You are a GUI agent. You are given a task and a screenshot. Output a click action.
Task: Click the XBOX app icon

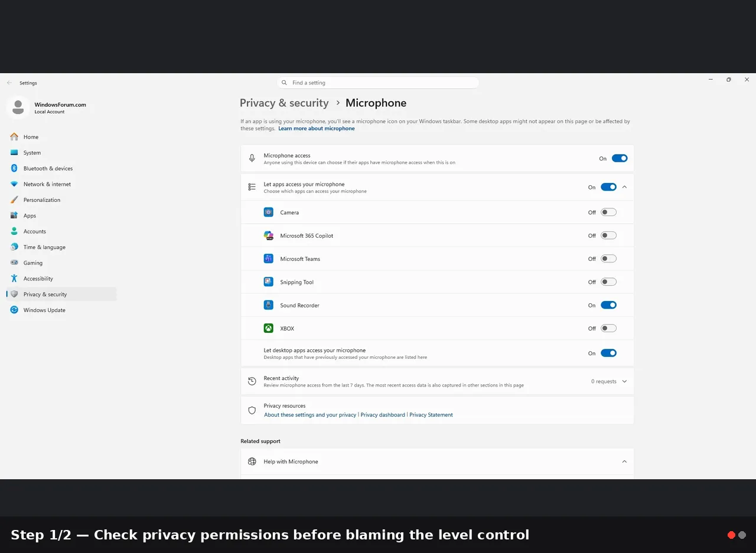269,328
